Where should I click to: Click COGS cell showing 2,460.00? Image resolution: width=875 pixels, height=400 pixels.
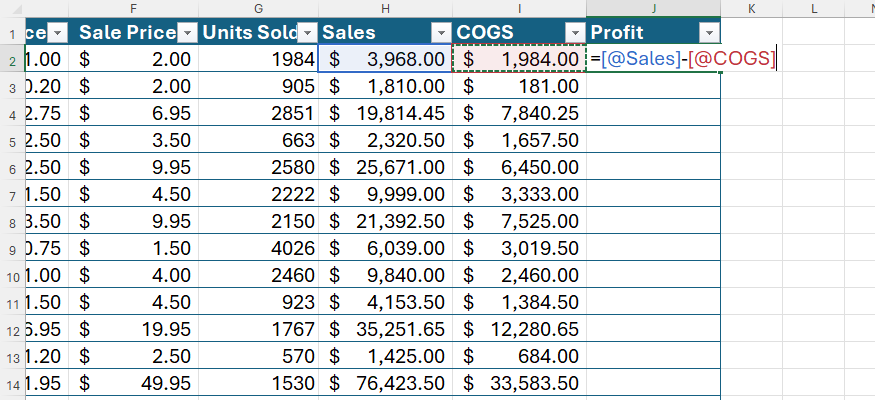pyautogui.click(x=519, y=274)
